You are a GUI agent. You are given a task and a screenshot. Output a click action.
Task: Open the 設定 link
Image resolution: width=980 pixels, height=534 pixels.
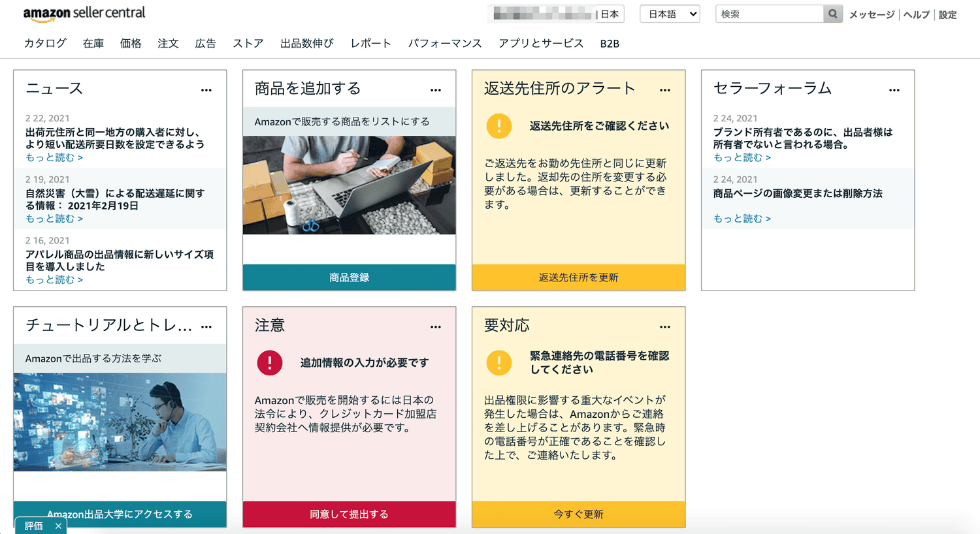(948, 14)
